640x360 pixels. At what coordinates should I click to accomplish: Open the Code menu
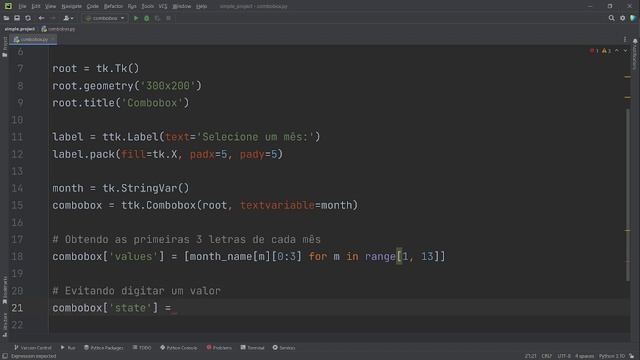(93, 6)
